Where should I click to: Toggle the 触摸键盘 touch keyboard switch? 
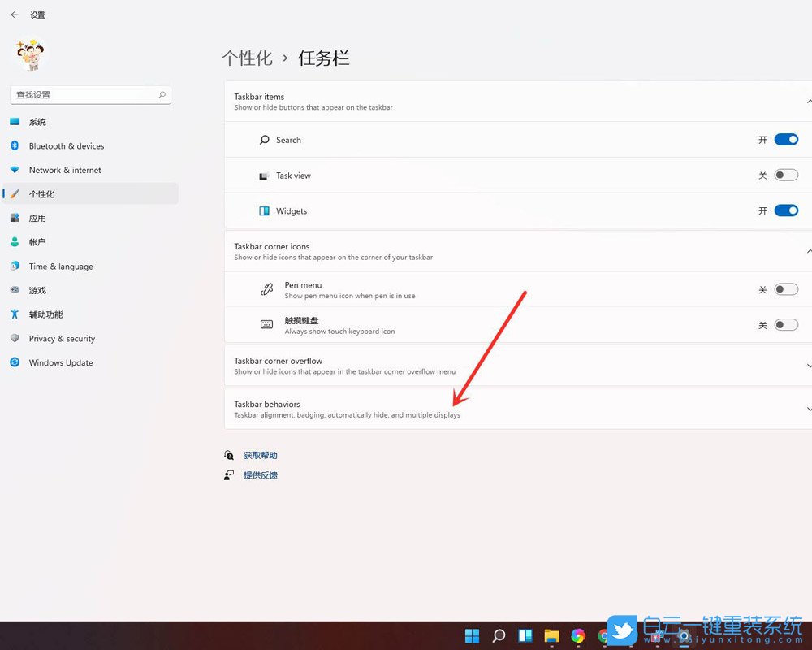(x=785, y=324)
